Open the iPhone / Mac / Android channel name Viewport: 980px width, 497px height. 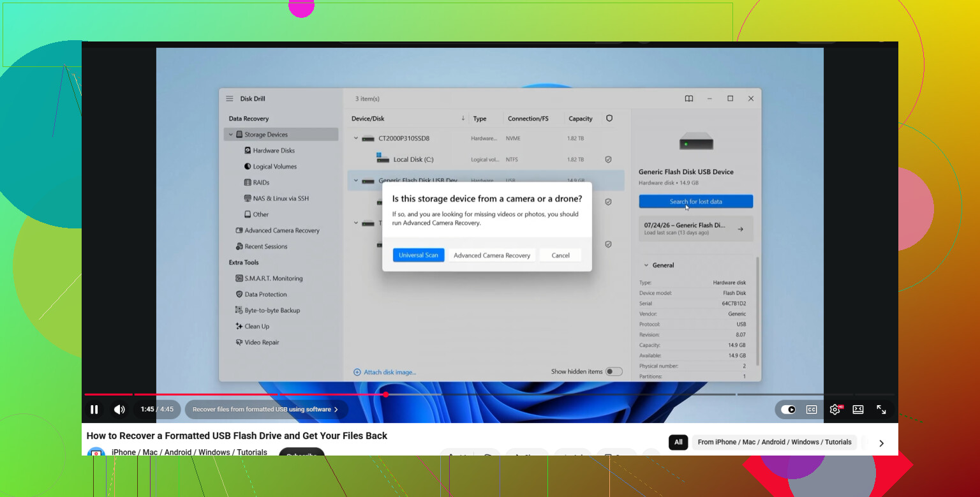pyautogui.click(x=189, y=452)
